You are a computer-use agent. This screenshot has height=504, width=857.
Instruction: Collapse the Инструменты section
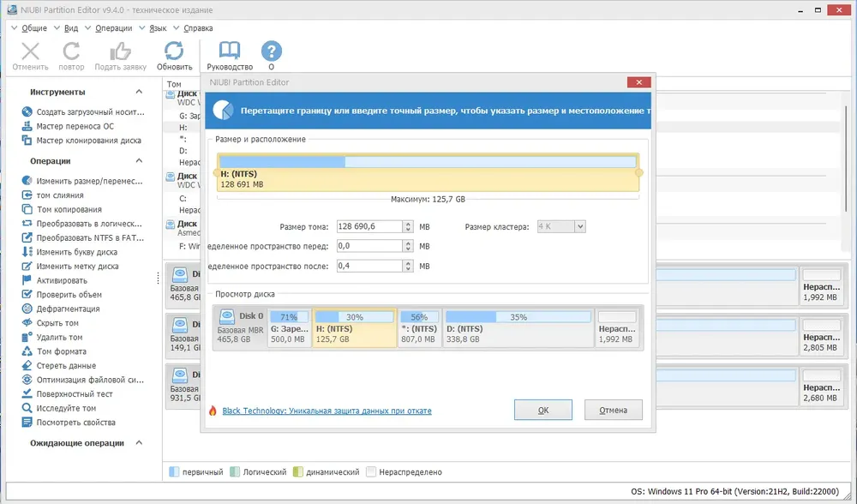coord(139,92)
